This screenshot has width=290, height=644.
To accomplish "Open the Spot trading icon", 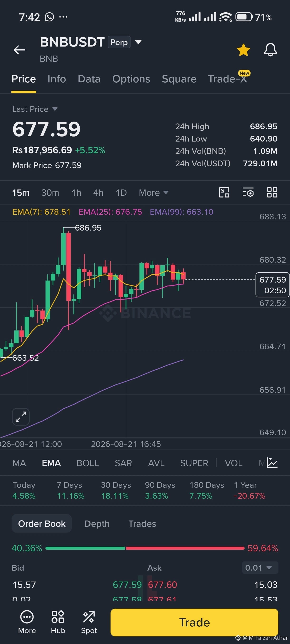I will 89,622.
